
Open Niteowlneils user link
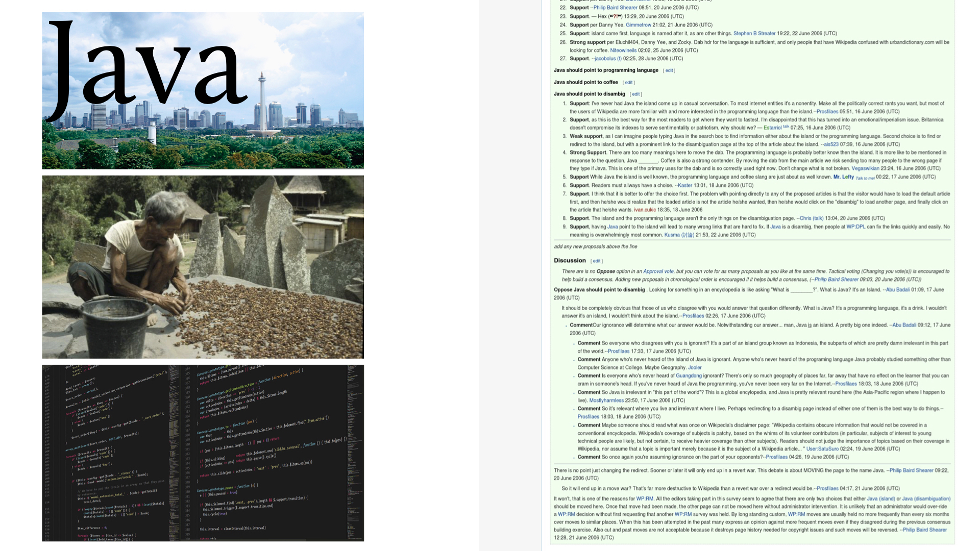point(623,51)
